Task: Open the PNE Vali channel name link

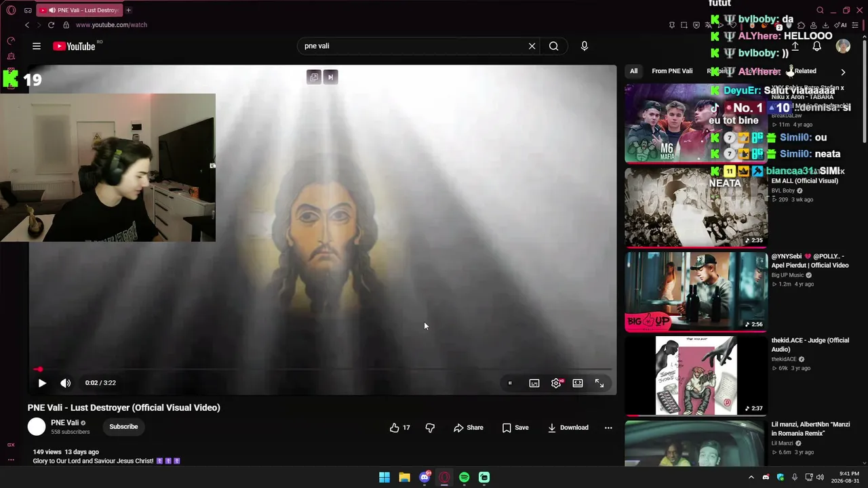Action: pyautogui.click(x=65, y=423)
